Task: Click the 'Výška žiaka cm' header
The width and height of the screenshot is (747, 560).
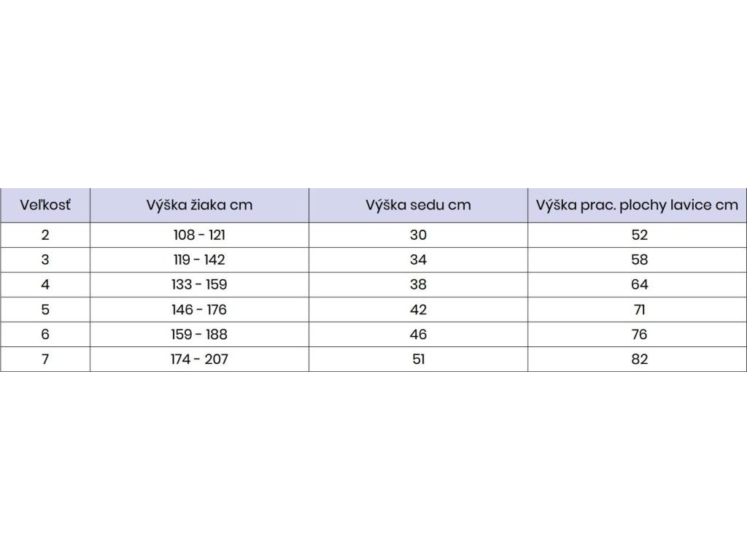Action: (x=199, y=205)
